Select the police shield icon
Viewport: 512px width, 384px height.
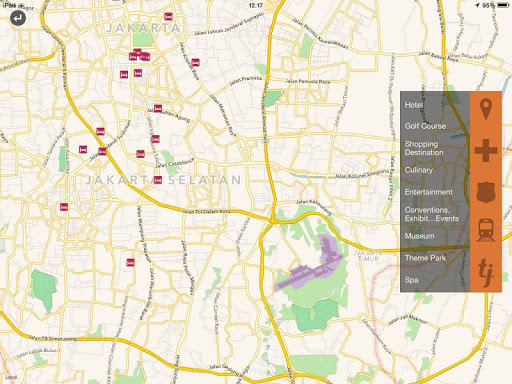point(486,192)
